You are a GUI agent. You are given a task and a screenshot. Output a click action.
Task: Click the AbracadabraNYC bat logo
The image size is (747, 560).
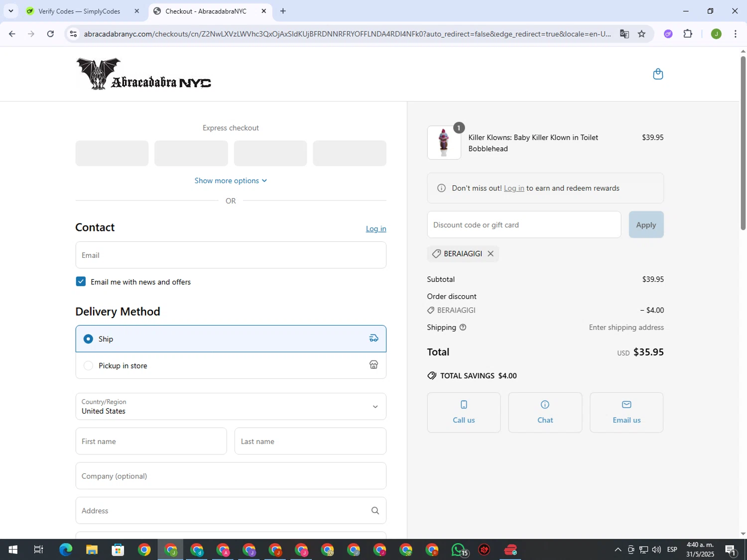(143, 74)
